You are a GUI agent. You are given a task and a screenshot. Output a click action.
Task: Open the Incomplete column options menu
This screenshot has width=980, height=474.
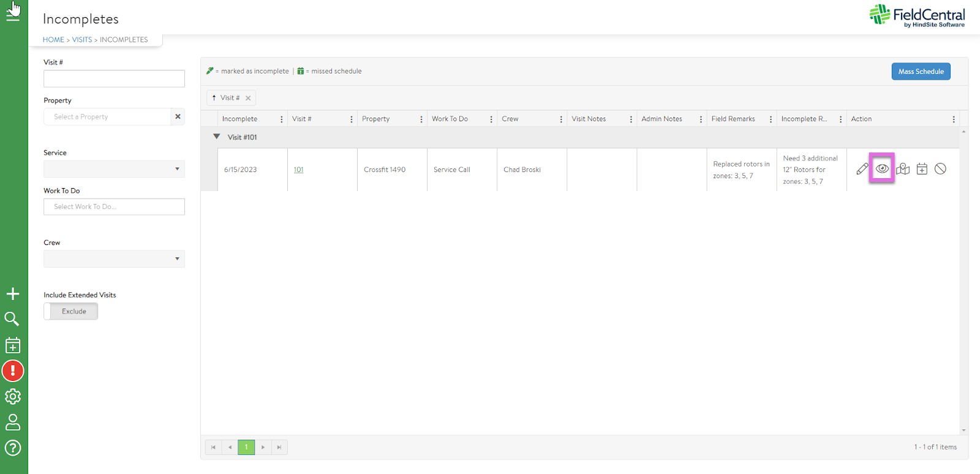[x=282, y=119]
